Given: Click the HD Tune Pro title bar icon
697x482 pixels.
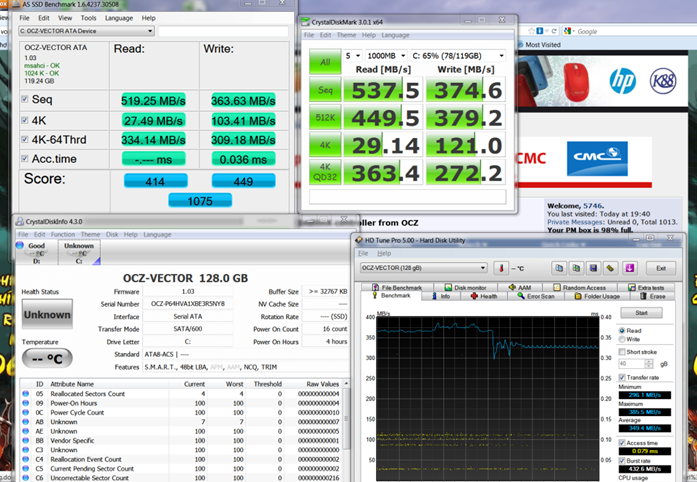Looking at the screenshot, I should point(359,240).
